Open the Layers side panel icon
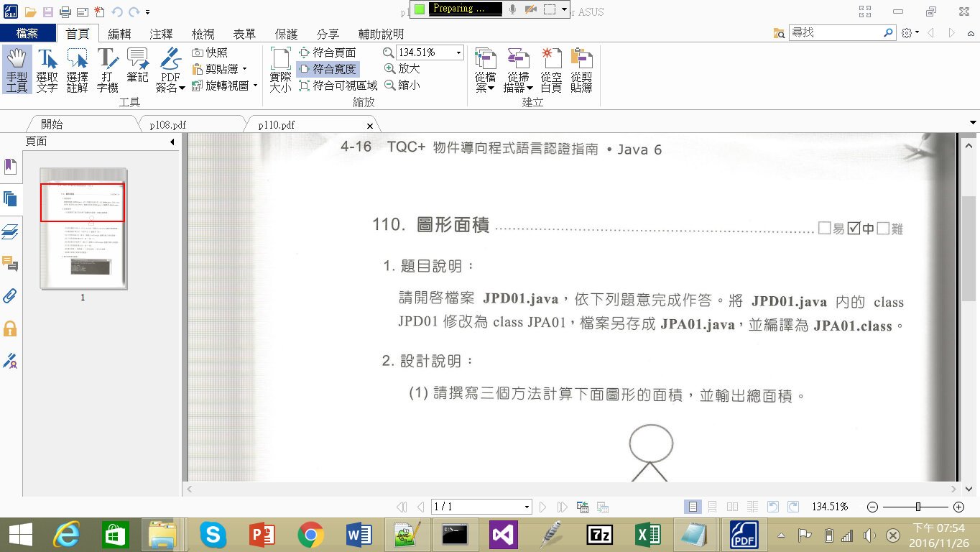The height and width of the screenshot is (552, 980). (10, 231)
